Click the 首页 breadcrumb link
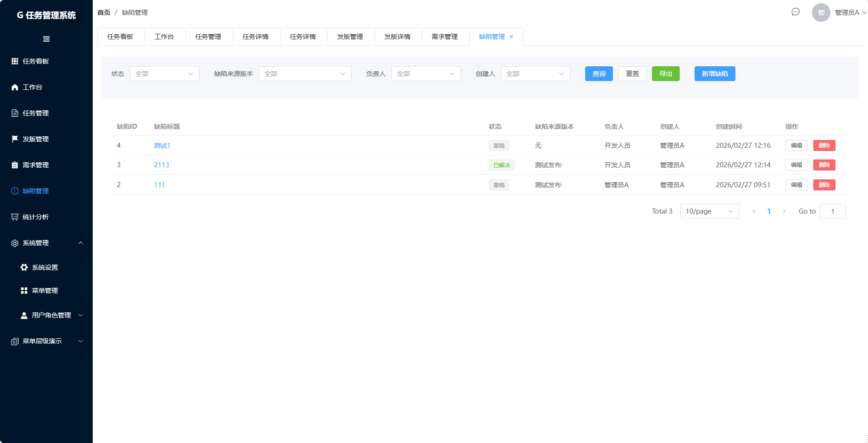Image resolution: width=868 pixels, height=443 pixels. point(104,13)
